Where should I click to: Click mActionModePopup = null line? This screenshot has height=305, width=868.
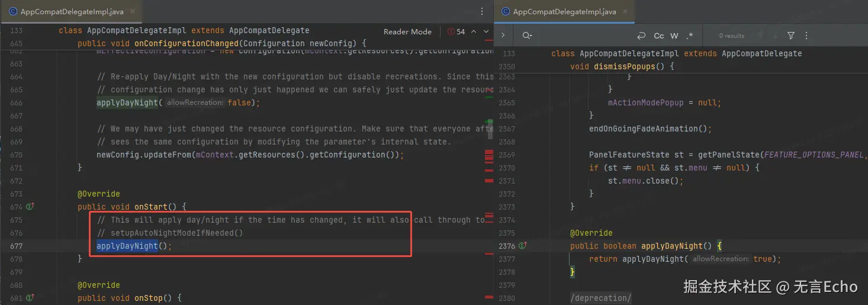(665, 102)
